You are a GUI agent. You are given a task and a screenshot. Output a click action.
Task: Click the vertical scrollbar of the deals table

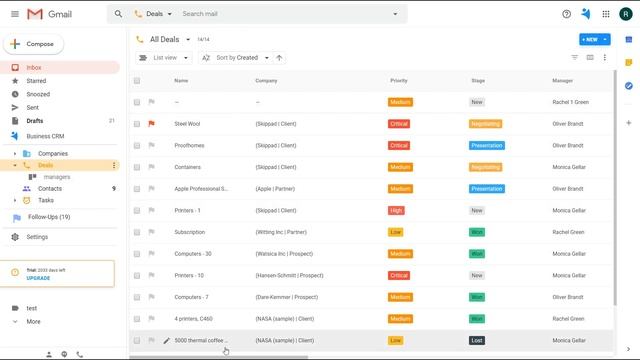pyautogui.click(x=615, y=188)
